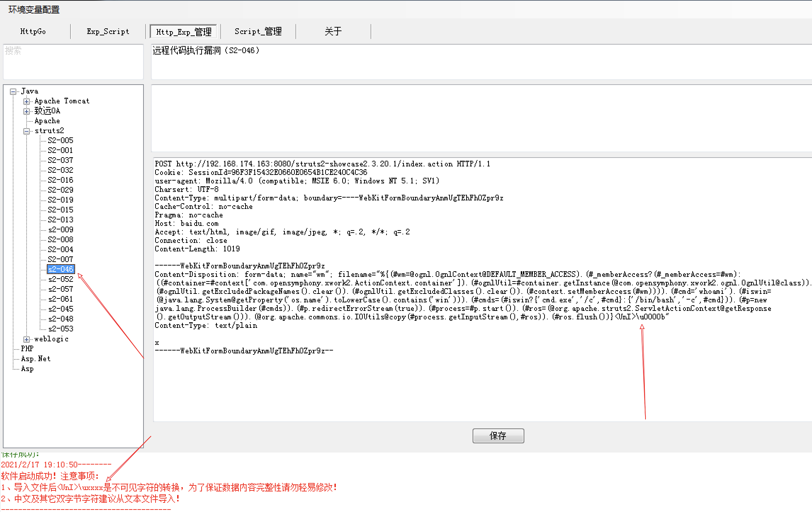This screenshot has width=812, height=512.
Task: Expand the 致远OA tree node
Action: click(x=27, y=112)
